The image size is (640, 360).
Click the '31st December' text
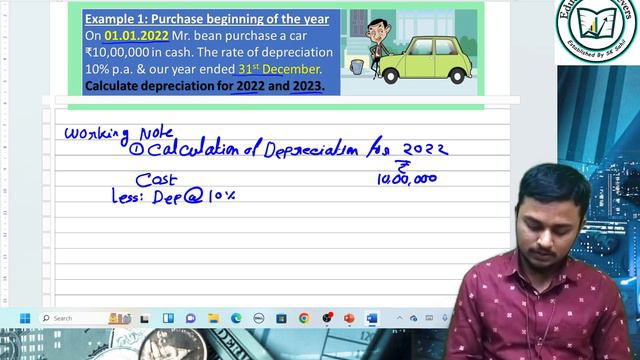coord(278,69)
